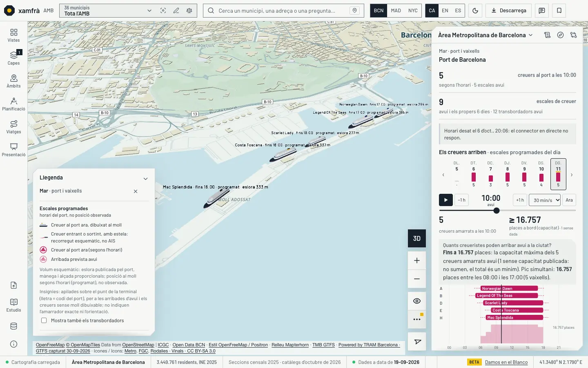Viewport: 588px width, 368px height.
Task: Open the Capes layers panel
Action: [x=13, y=58]
